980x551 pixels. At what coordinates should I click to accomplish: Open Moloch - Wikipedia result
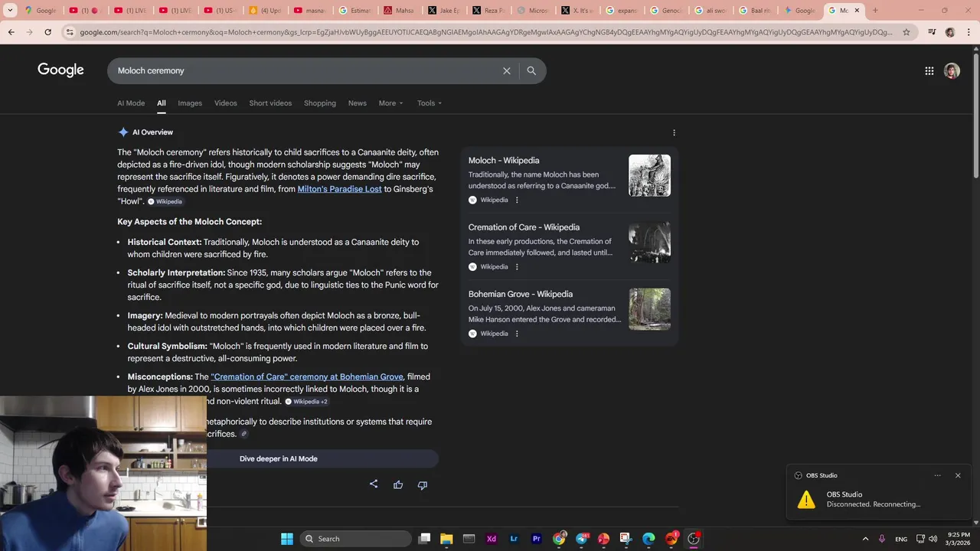tap(504, 161)
